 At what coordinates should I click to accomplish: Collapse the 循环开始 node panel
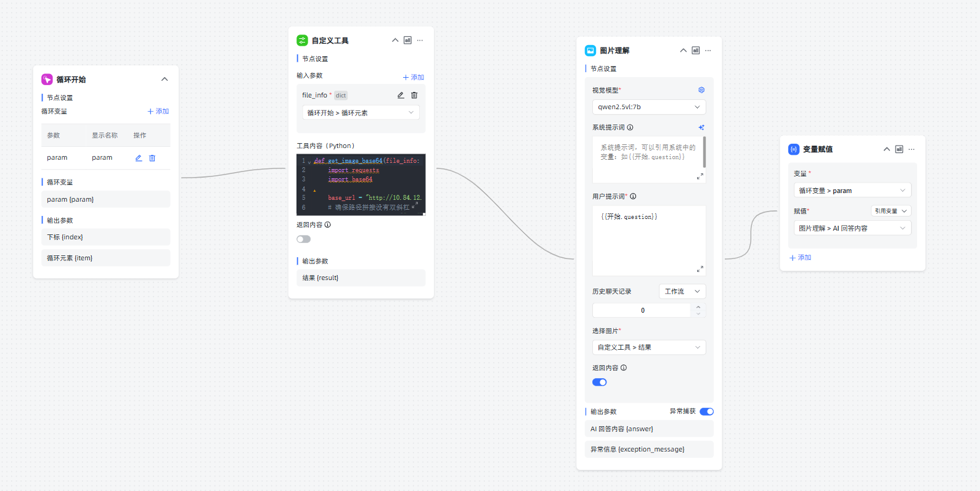[165, 80]
